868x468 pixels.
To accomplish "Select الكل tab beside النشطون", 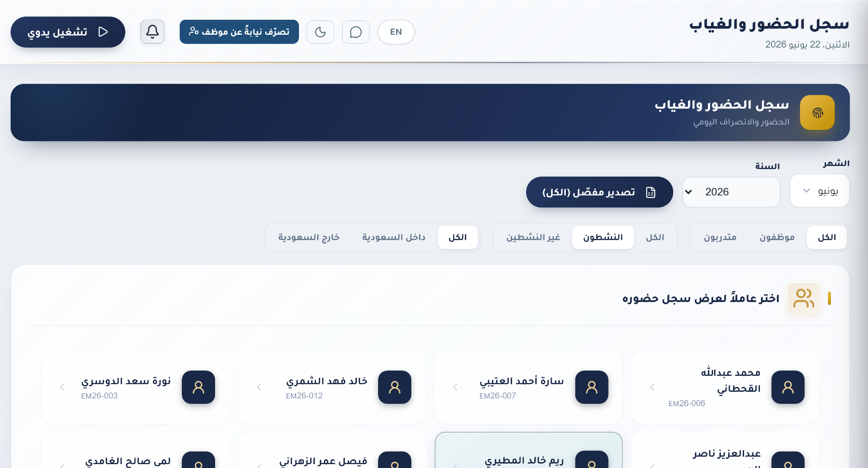I will coord(655,237).
